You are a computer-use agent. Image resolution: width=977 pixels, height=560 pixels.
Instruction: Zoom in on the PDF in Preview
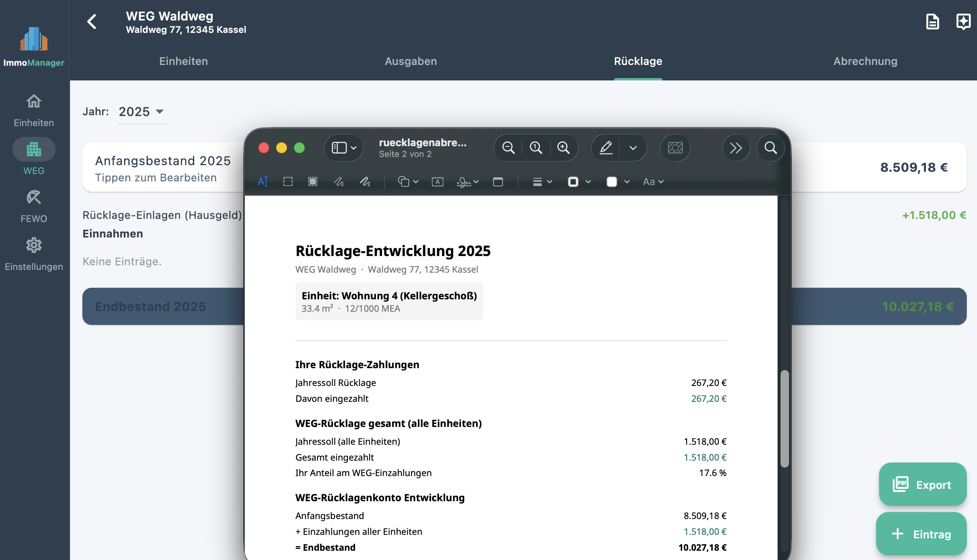tap(563, 148)
